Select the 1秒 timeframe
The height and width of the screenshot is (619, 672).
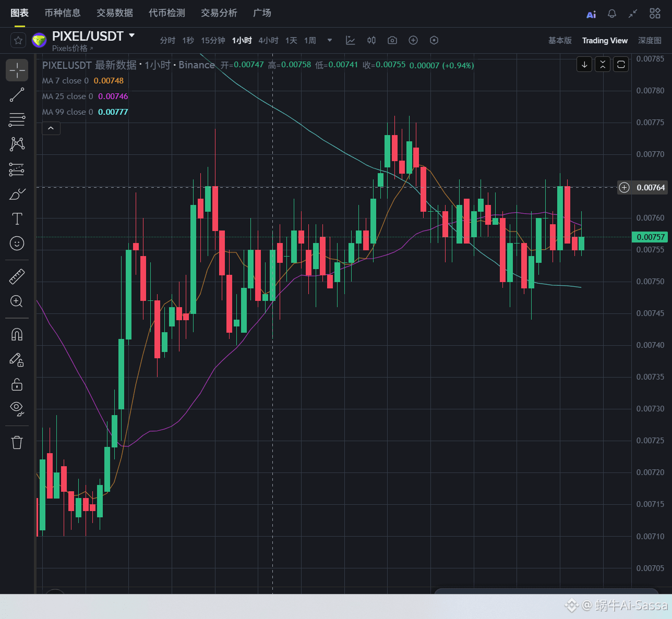(x=188, y=41)
